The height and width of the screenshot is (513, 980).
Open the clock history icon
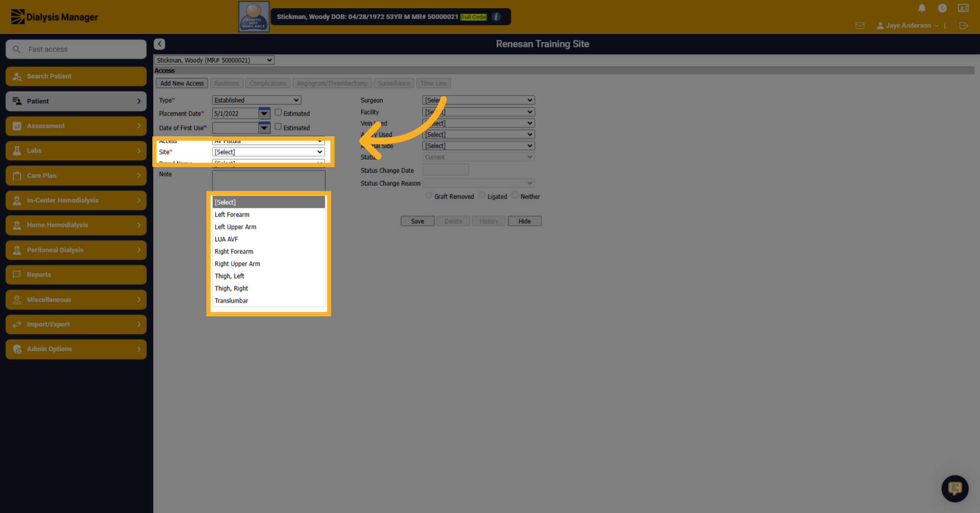[x=942, y=8]
